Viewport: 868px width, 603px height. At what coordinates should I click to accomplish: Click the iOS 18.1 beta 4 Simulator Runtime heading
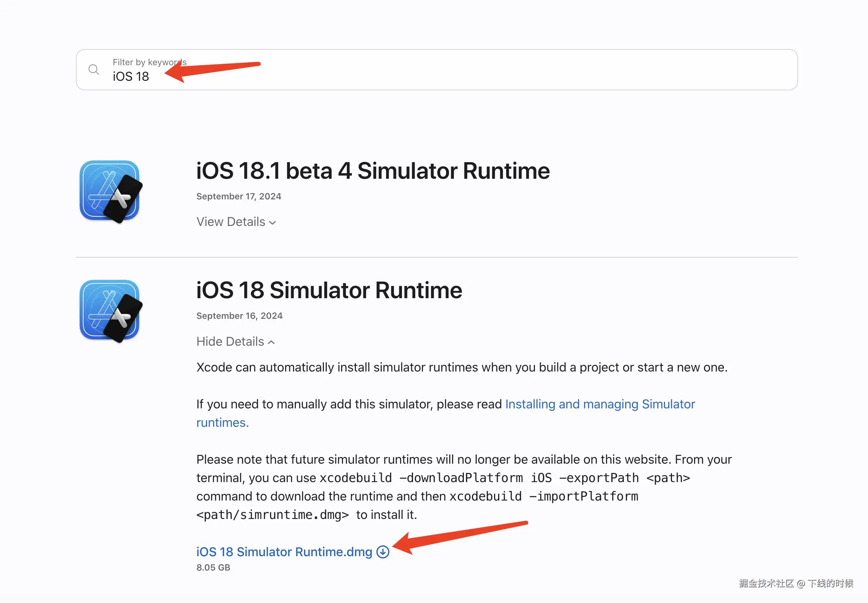372,171
